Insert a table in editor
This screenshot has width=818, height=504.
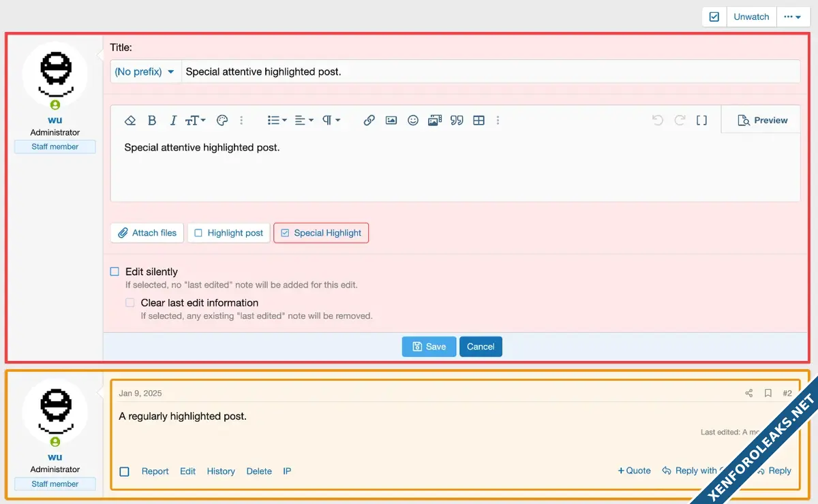[479, 121]
